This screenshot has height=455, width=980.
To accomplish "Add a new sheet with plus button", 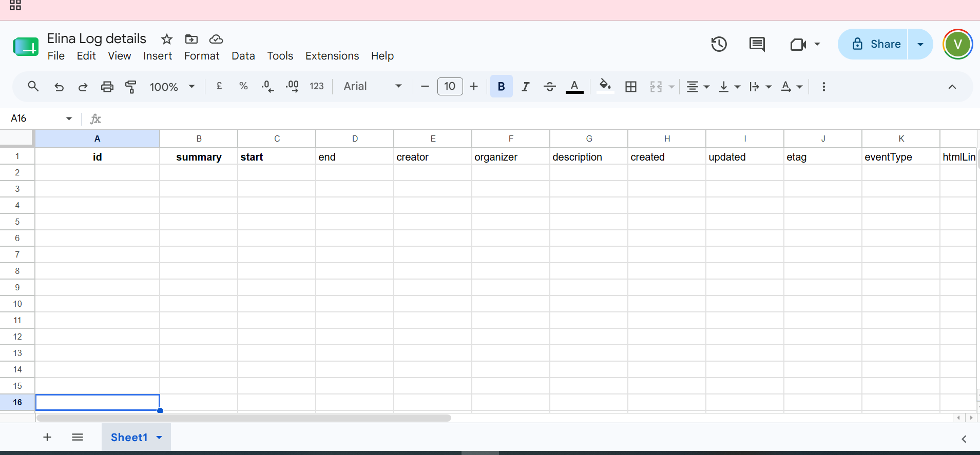I will [47, 437].
